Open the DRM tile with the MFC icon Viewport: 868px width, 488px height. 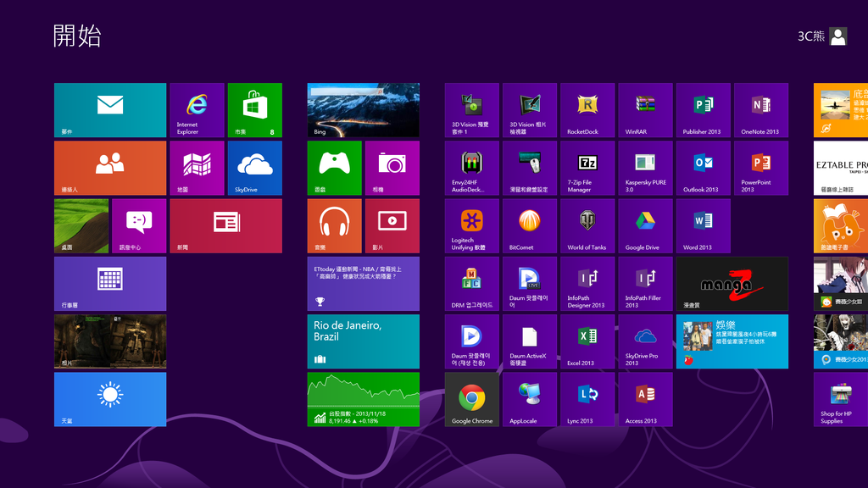click(471, 284)
